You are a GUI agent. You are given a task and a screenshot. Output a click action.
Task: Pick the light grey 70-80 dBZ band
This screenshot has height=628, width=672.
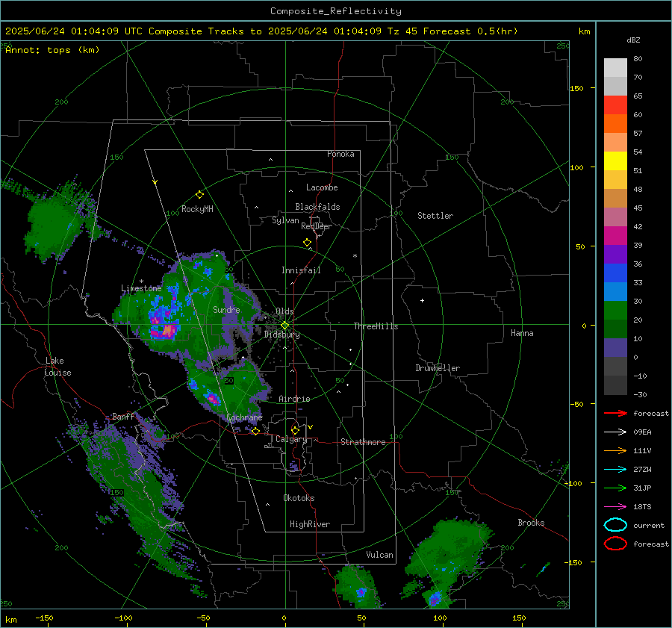615,68
